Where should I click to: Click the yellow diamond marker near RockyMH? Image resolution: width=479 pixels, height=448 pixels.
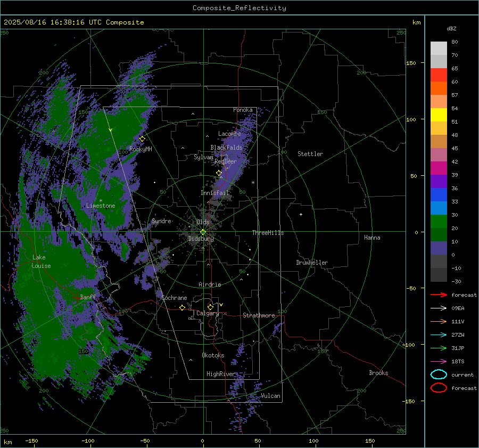pyautogui.click(x=142, y=139)
